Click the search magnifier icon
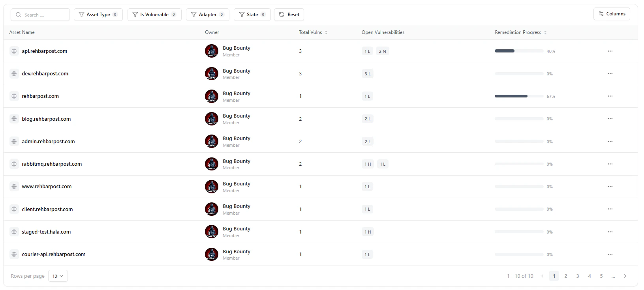 pos(18,14)
